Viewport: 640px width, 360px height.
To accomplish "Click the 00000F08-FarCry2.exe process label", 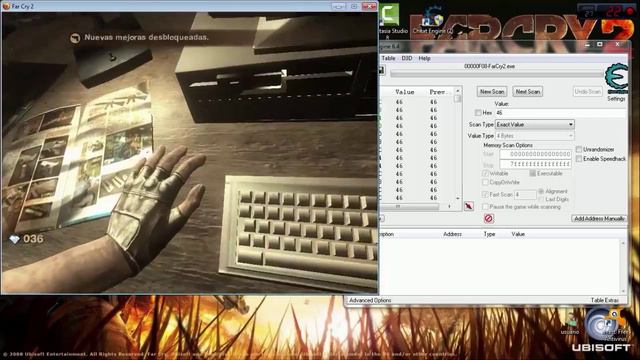I will coord(489,66).
